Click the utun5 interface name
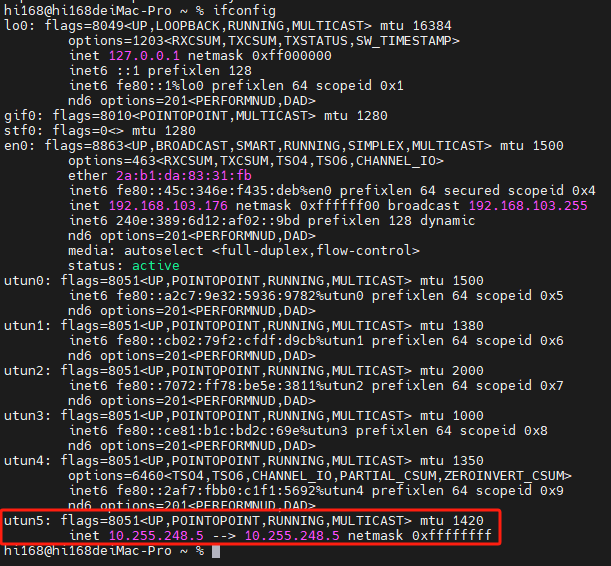611x566 pixels. click(x=27, y=520)
